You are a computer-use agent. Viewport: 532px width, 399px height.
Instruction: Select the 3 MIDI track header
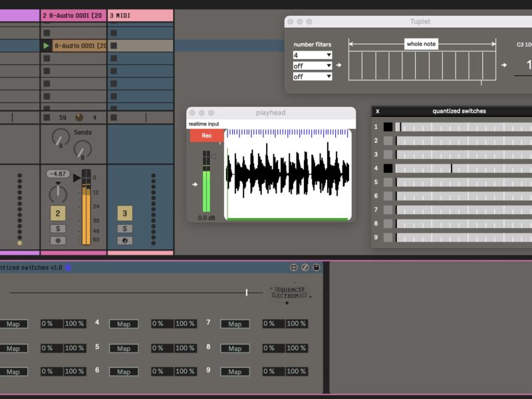[140, 15]
